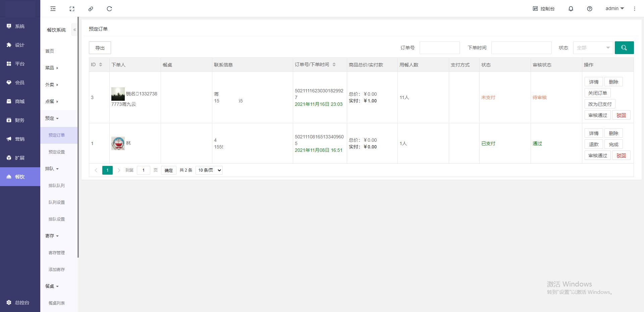Click the green search magnifier button

624,48
